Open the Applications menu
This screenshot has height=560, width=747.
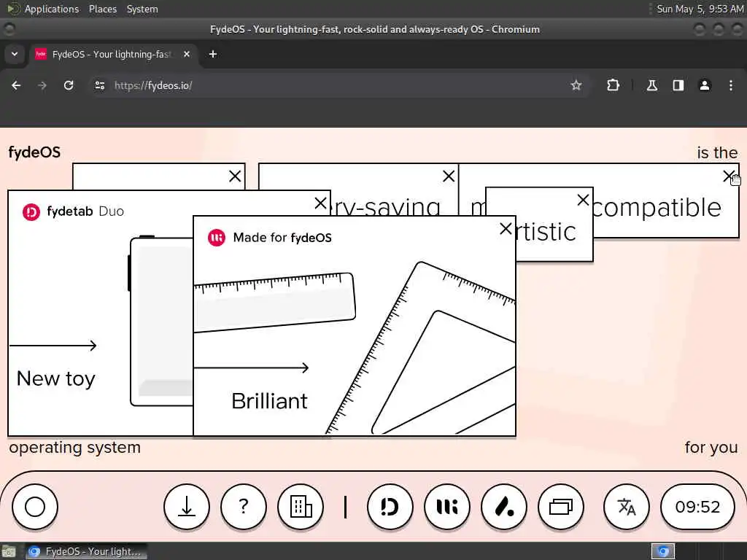click(x=52, y=9)
